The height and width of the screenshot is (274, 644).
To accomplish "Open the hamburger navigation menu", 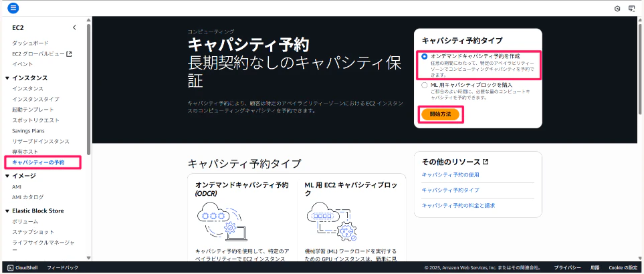I will [13, 8].
